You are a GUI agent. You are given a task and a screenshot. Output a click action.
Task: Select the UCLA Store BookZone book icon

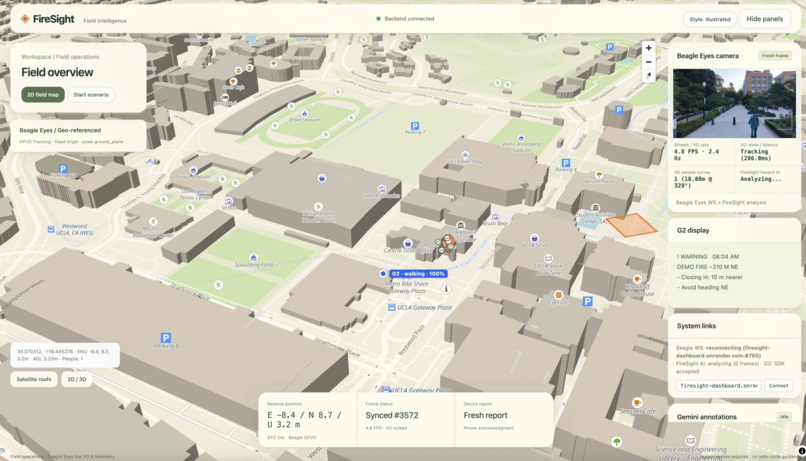(548, 259)
